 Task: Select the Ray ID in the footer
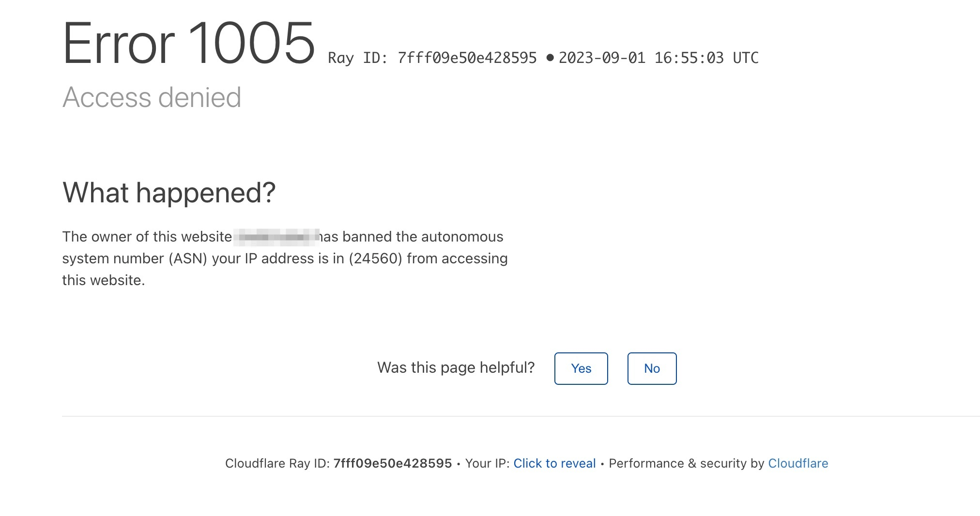point(392,463)
